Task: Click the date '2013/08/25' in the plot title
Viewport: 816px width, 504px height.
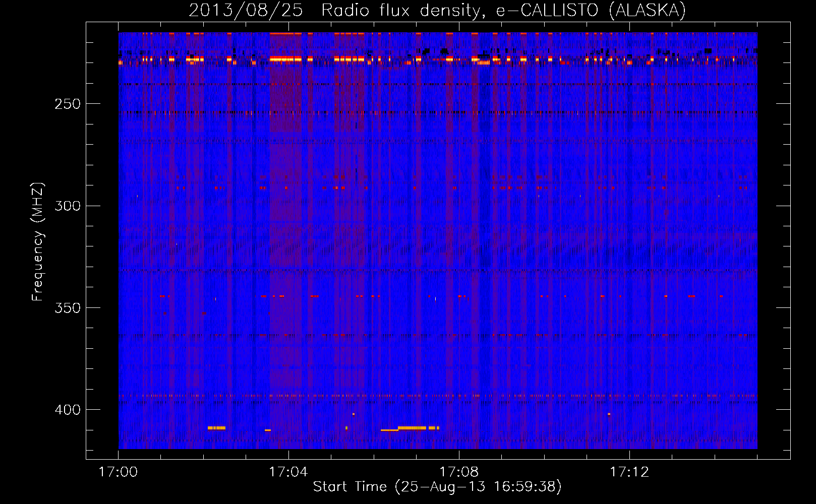Action: click(246, 10)
